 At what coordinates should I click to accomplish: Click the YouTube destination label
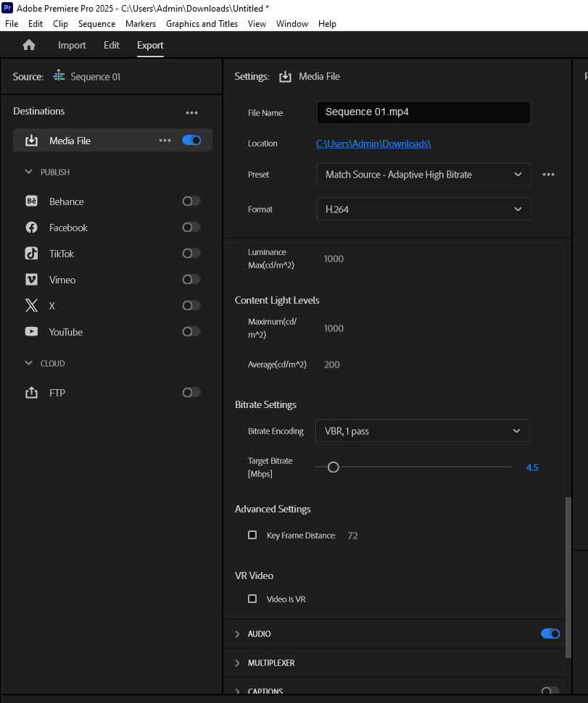66,332
